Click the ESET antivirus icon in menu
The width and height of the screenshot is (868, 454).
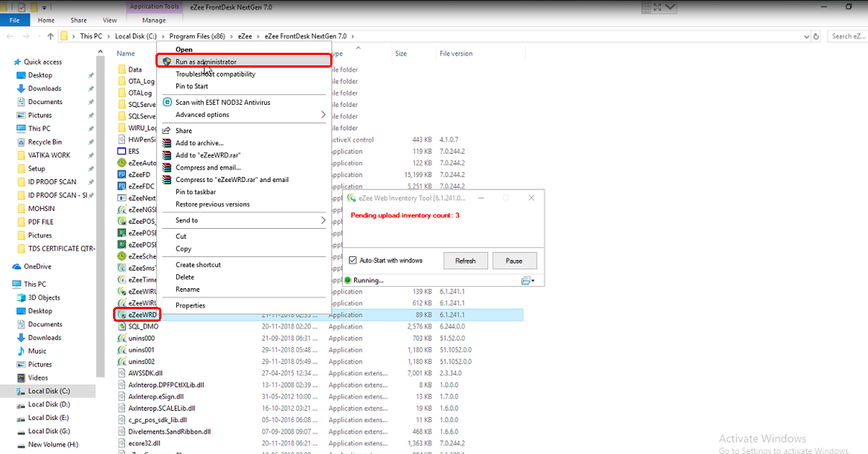click(x=167, y=103)
